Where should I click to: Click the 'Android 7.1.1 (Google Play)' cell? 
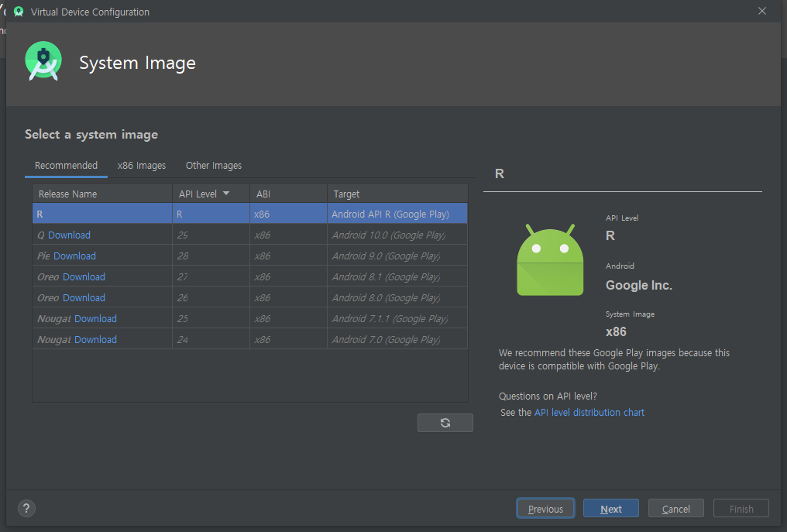click(x=397, y=319)
